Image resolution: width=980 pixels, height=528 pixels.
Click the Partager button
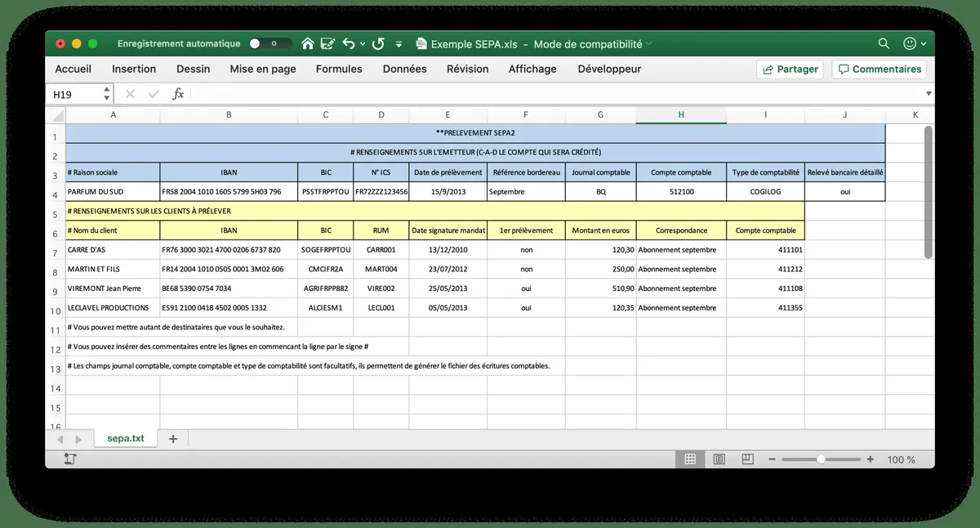coord(790,69)
